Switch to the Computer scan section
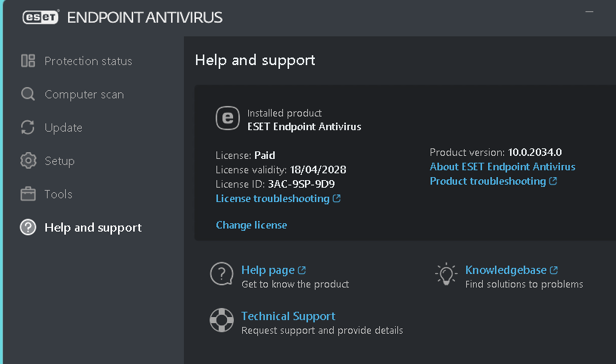This screenshot has height=364, width=616. coord(84,95)
